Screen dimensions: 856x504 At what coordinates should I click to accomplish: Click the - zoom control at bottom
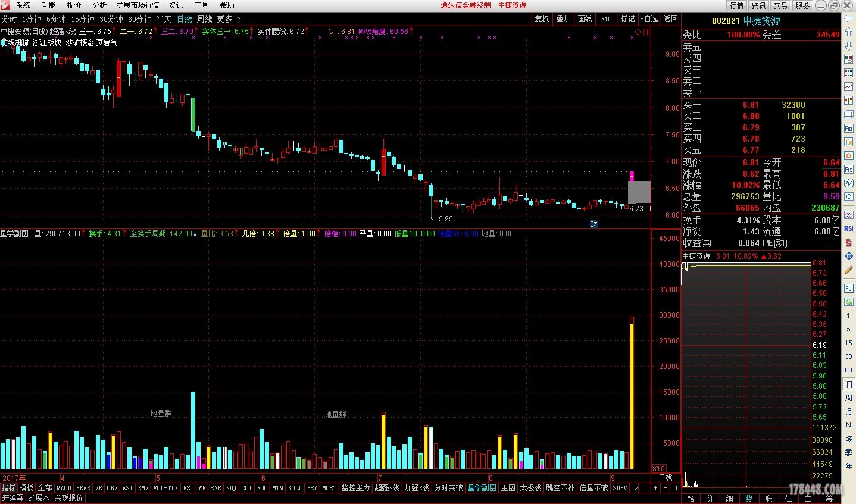click(665, 488)
